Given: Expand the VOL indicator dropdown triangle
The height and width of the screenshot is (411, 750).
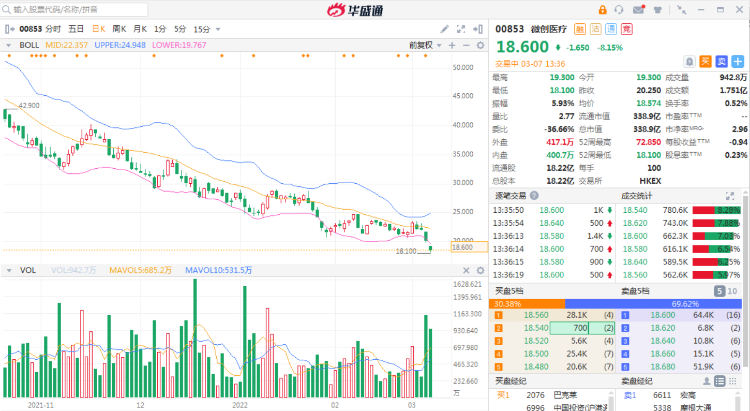Looking at the screenshot, I should click(x=9, y=271).
